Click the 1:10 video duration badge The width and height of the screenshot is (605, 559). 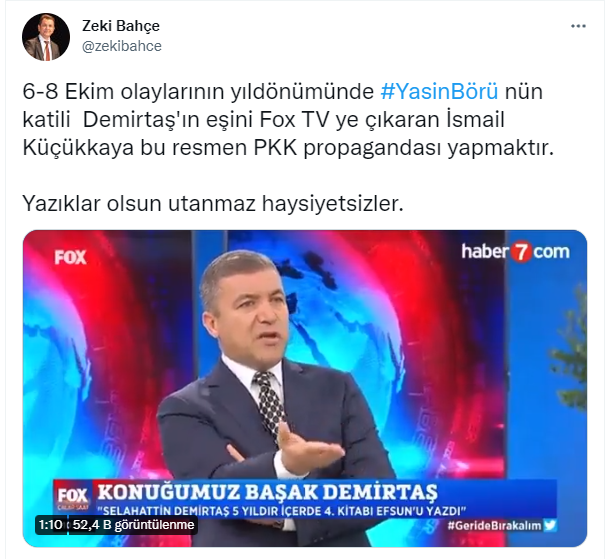tap(51, 525)
